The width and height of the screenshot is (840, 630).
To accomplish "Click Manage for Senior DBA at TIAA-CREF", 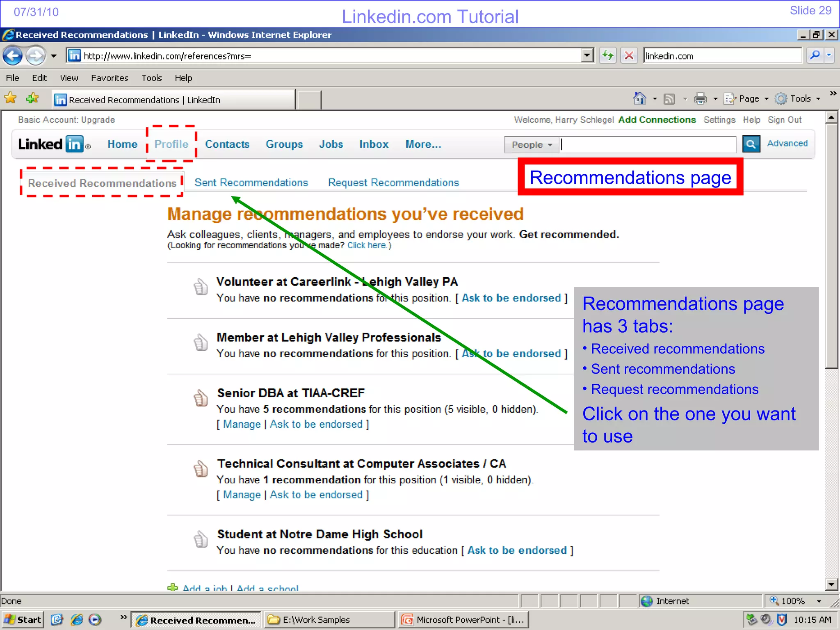I will (242, 424).
